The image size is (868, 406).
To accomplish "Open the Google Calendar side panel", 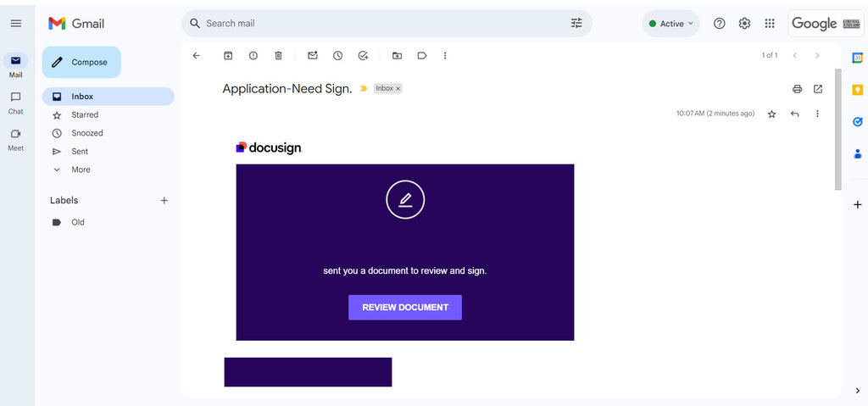I will click(858, 58).
